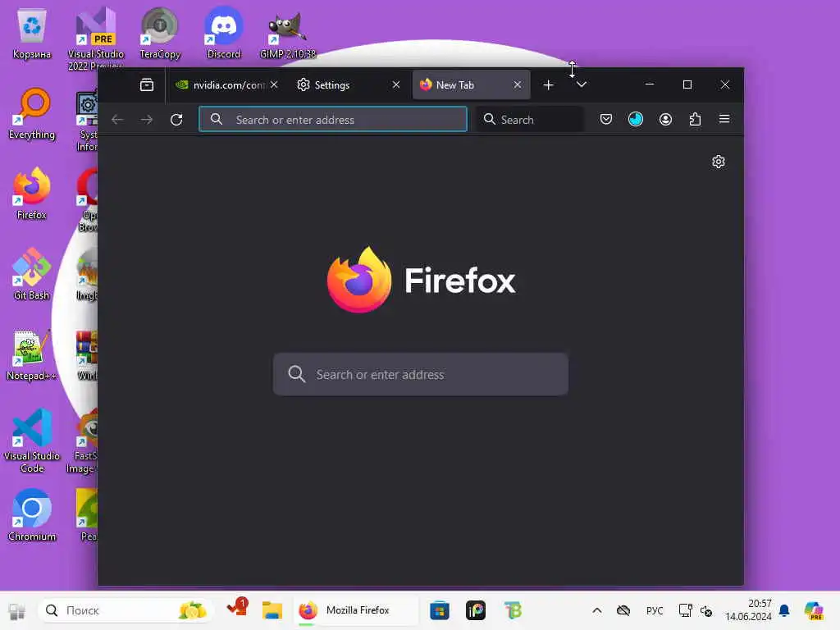The width and height of the screenshot is (840, 630).
Task: Select the Visual Studio Code desktop shortcut
Action: (32, 441)
